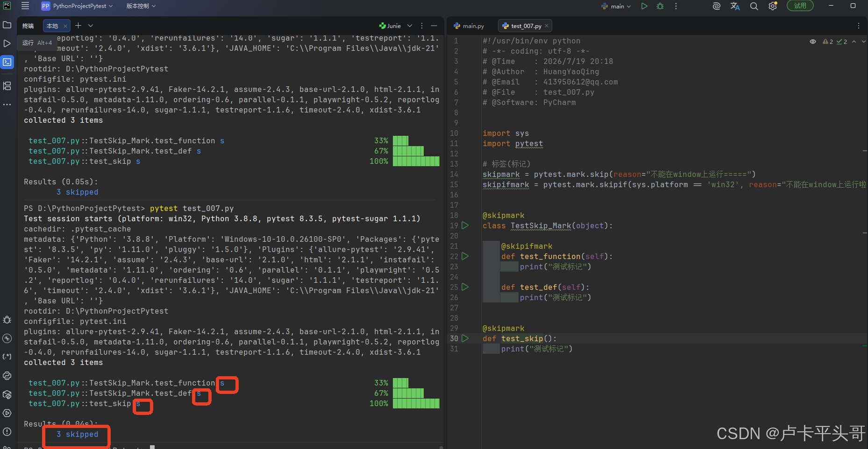Open the Problems tool window icon

[7, 432]
